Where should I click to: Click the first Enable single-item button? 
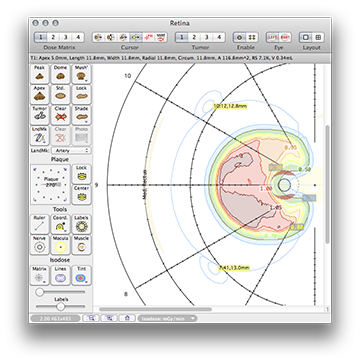tap(239, 37)
